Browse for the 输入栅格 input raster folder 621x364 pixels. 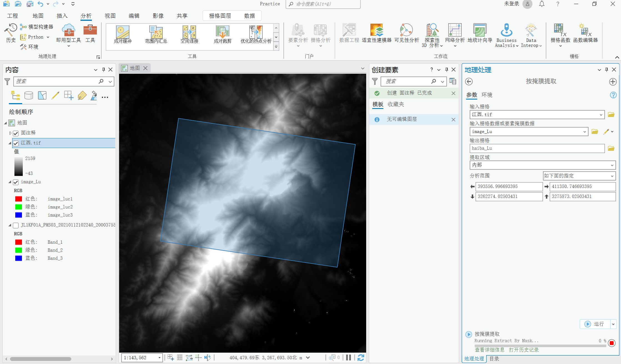coord(611,114)
